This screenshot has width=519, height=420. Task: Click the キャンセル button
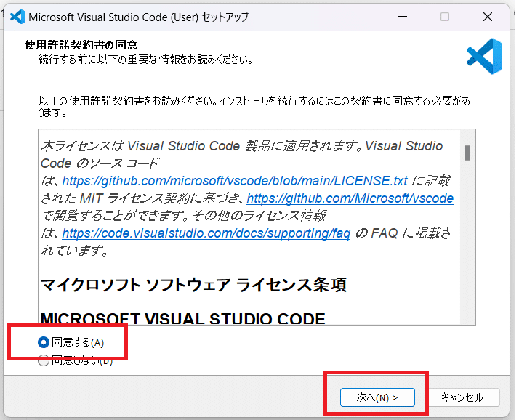click(x=462, y=397)
